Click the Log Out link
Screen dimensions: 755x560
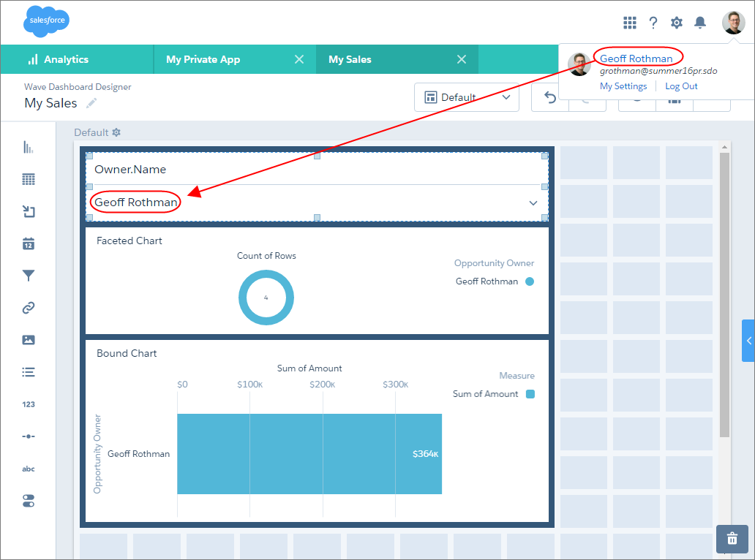681,86
